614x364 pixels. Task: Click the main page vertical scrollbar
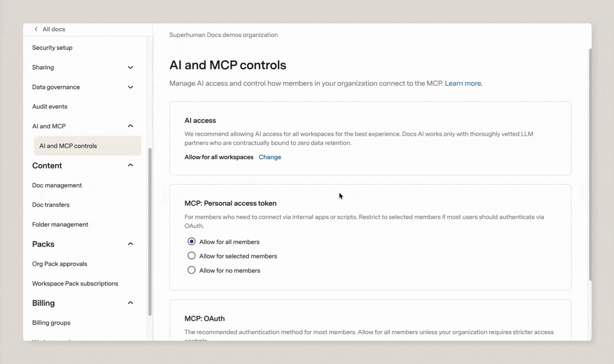[x=590, y=164]
